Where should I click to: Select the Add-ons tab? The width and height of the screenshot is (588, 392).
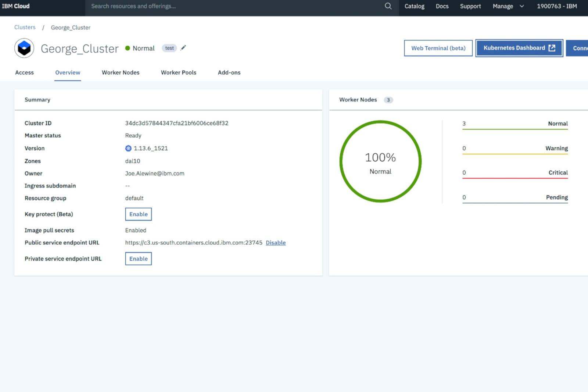pyautogui.click(x=229, y=73)
